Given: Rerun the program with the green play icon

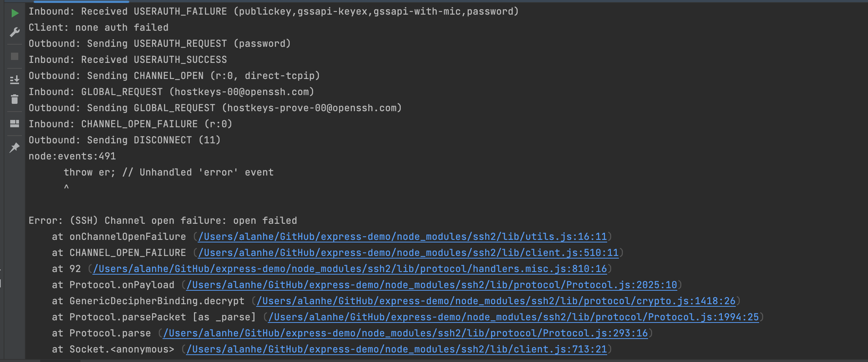Looking at the screenshot, I should (15, 13).
